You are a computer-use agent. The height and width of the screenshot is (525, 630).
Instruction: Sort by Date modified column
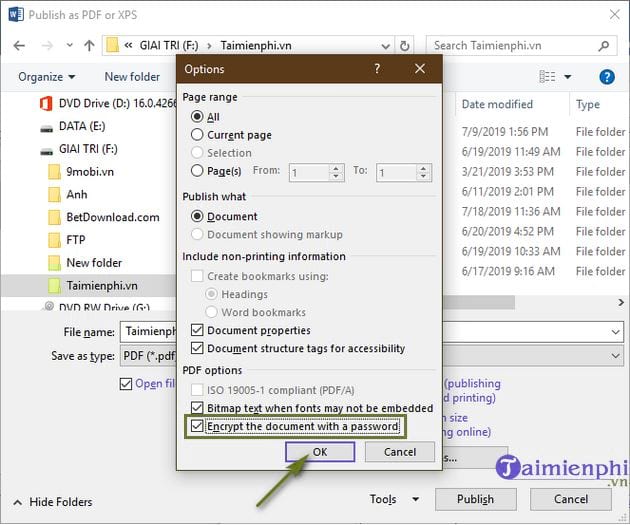[x=497, y=104]
